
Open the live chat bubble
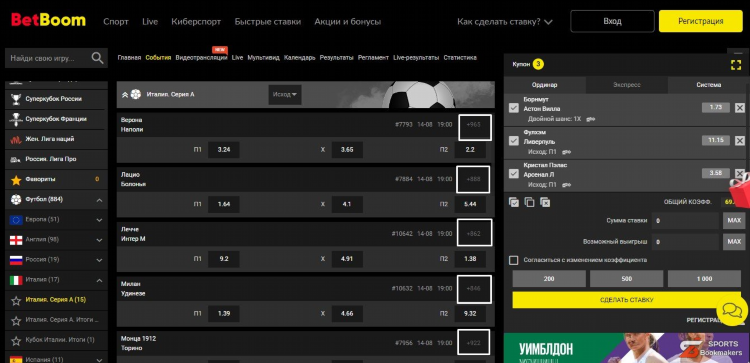coord(732,310)
